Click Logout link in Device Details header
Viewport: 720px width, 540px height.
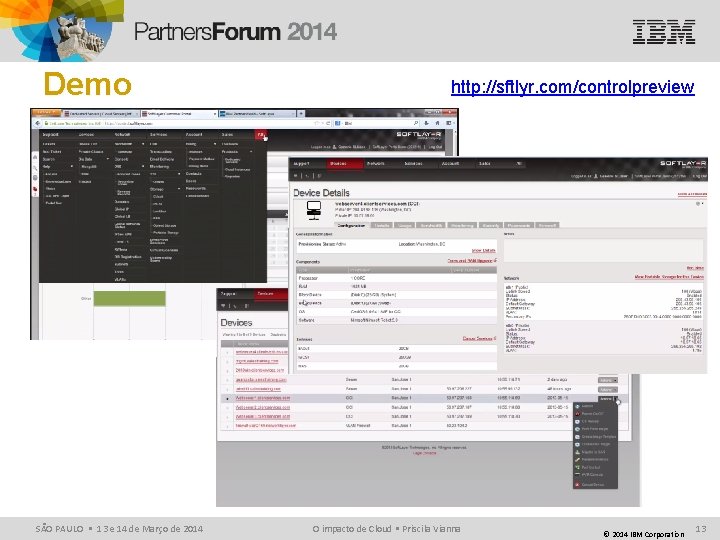coord(699,176)
